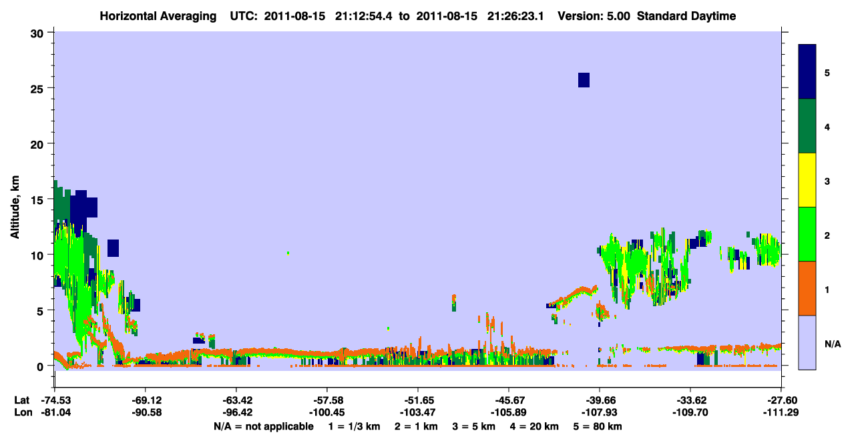This screenshot has height=445, width=868.
Task: Click latitude value -57.58
Action: 327,400
